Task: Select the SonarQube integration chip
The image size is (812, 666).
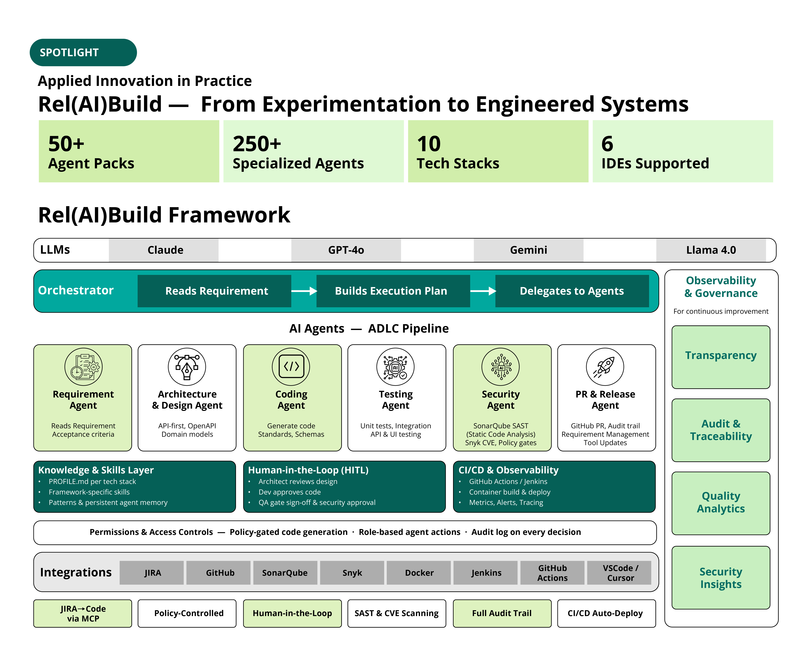Action: click(x=285, y=573)
